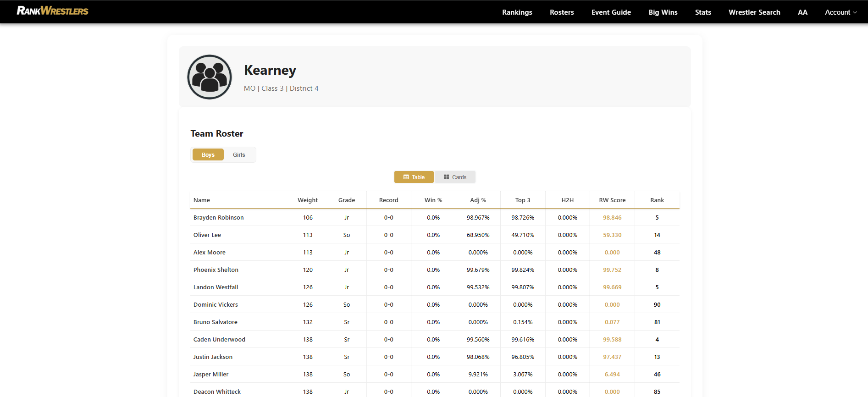Select the Girls roster toggle
Viewport: 868px width, 397px height.
pyautogui.click(x=238, y=155)
